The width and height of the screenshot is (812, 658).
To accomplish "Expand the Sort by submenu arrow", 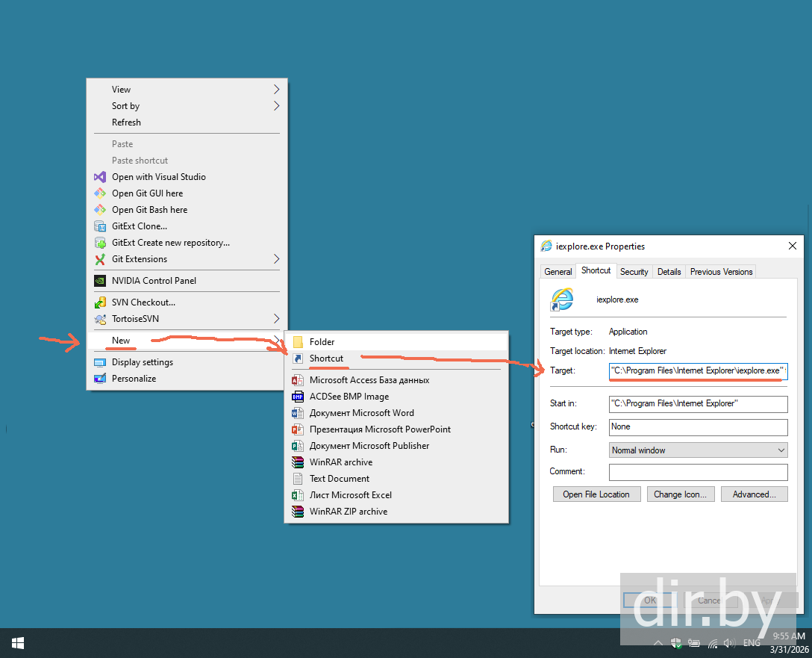I will [277, 106].
